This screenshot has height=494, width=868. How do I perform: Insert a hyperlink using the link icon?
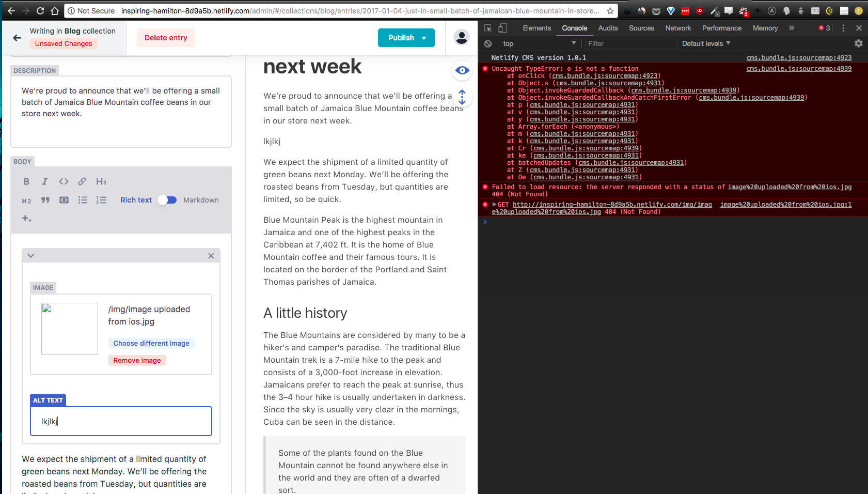(x=82, y=181)
